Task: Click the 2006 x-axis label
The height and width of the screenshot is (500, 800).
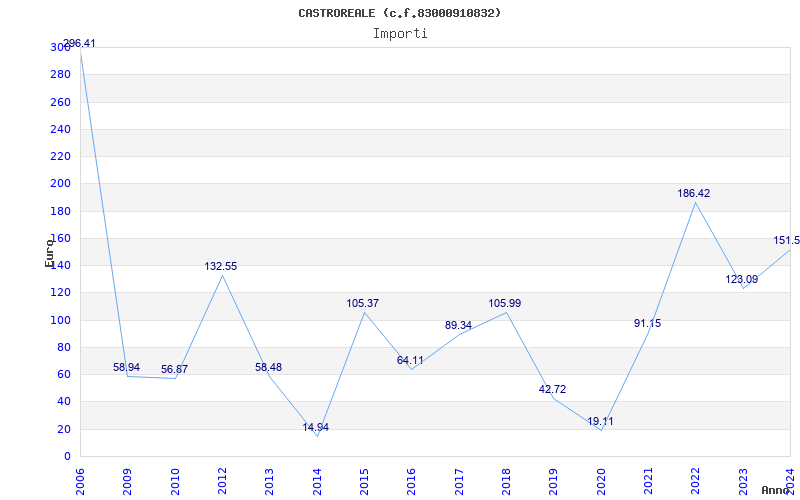Action: (x=80, y=482)
